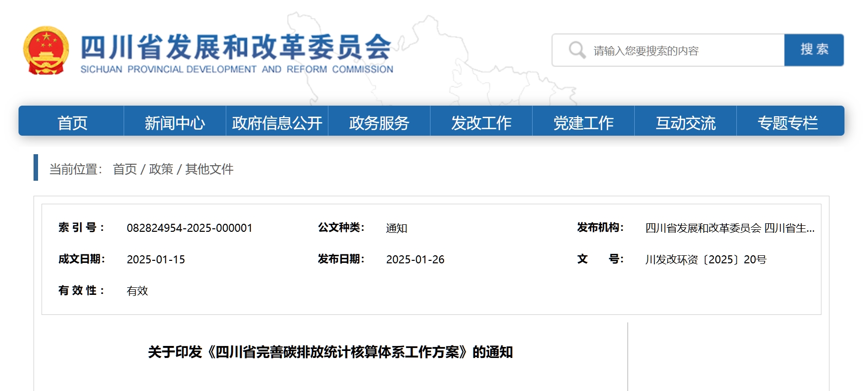The image size is (868, 391).
Task: Click the 首页 breadcrumb link
Action: pos(125,169)
